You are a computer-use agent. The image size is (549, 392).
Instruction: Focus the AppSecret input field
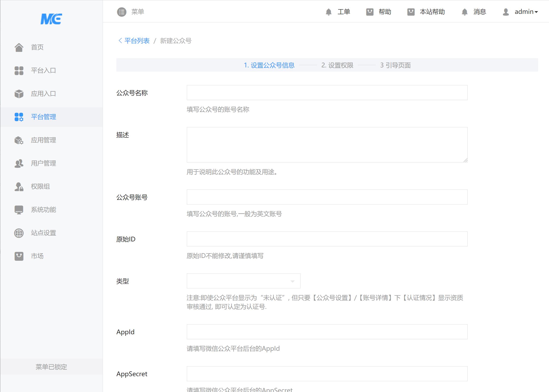pyautogui.click(x=327, y=374)
